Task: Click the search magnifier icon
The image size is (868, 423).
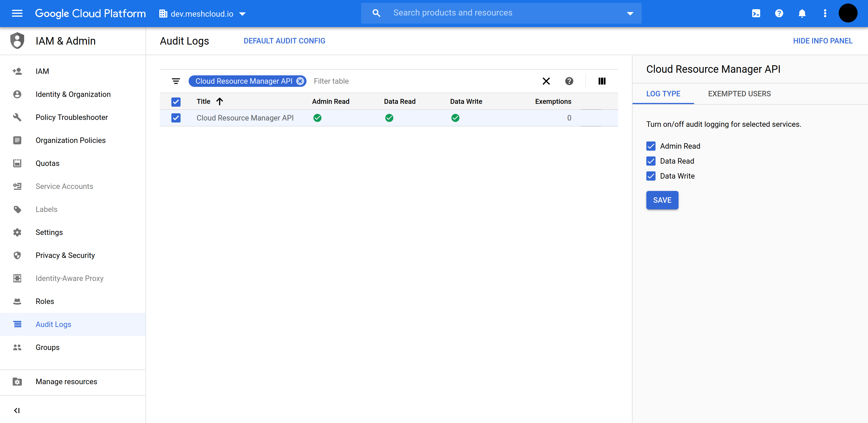Action: click(x=376, y=13)
